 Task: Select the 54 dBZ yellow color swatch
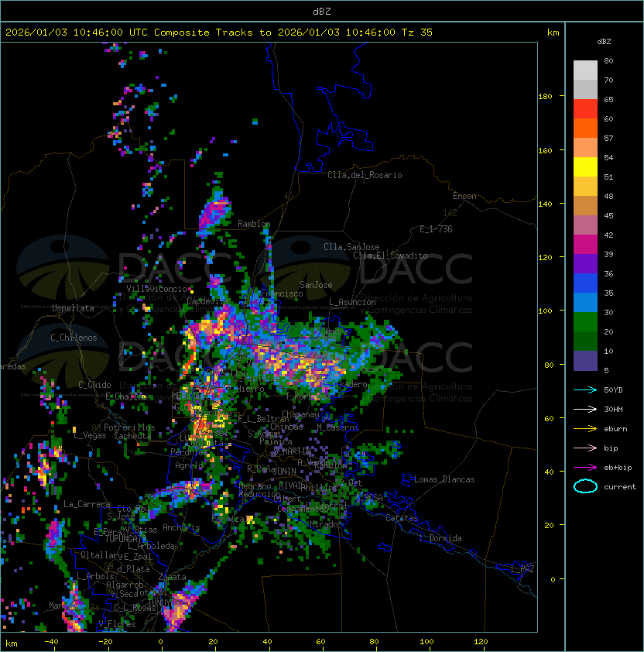[585, 166]
